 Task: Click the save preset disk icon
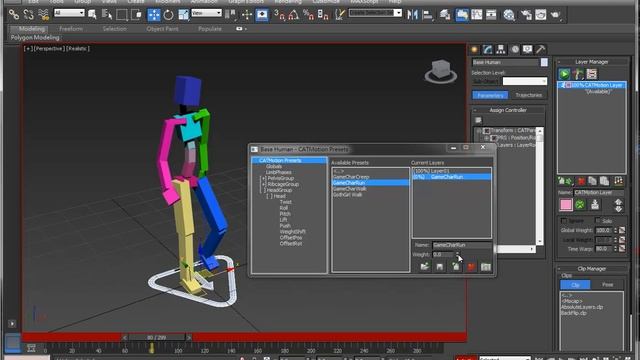[440, 267]
